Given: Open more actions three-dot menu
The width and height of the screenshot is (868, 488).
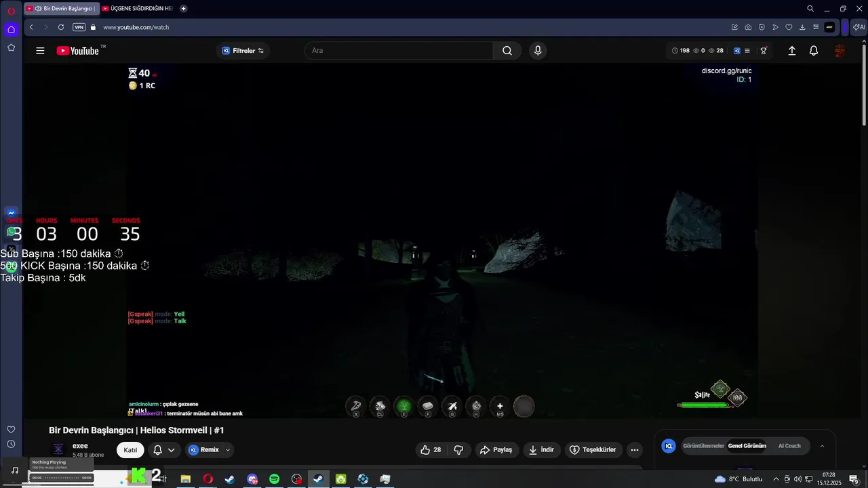Looking at the screenshot, I should pyautogui.click(x=635, y=449).
